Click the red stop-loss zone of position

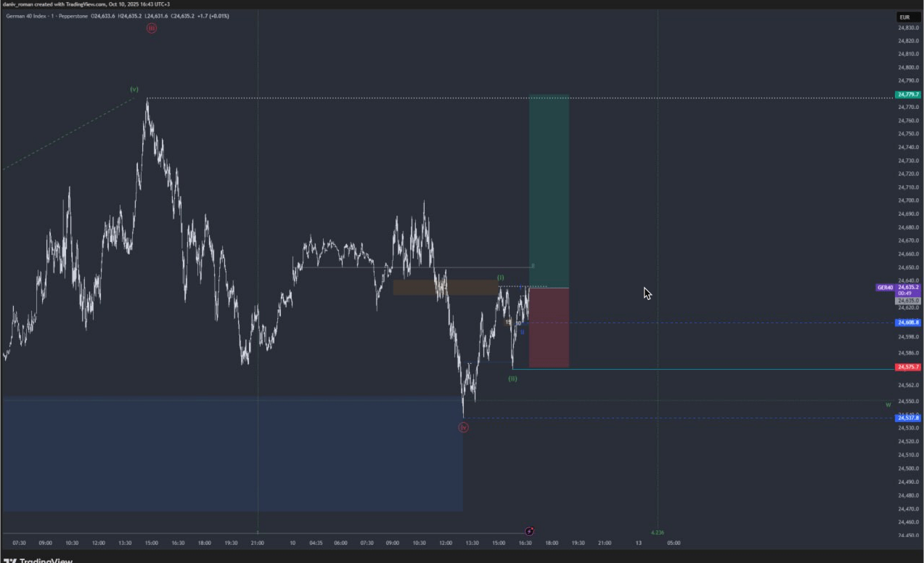click(x=549, y=327)
